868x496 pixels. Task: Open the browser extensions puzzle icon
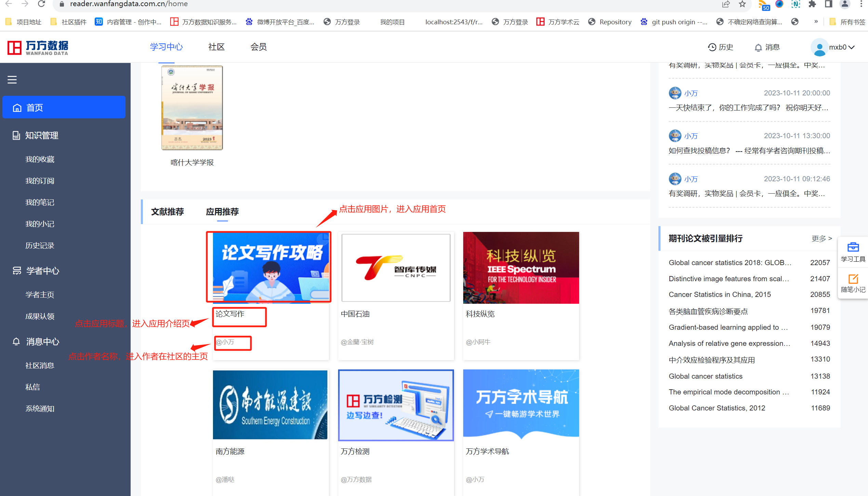point(812,4)
